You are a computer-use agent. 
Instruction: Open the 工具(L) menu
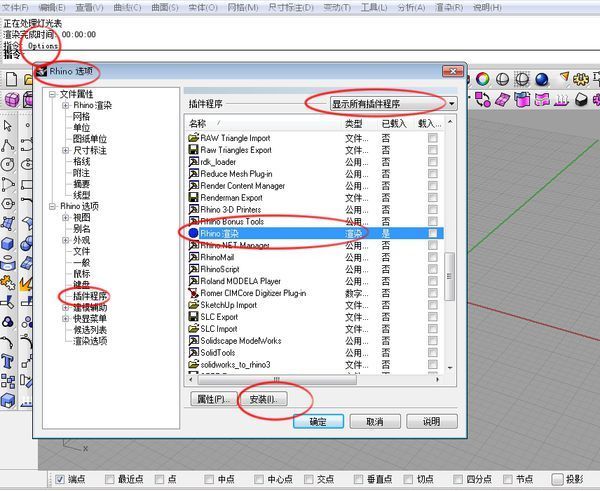coord(374,7)
